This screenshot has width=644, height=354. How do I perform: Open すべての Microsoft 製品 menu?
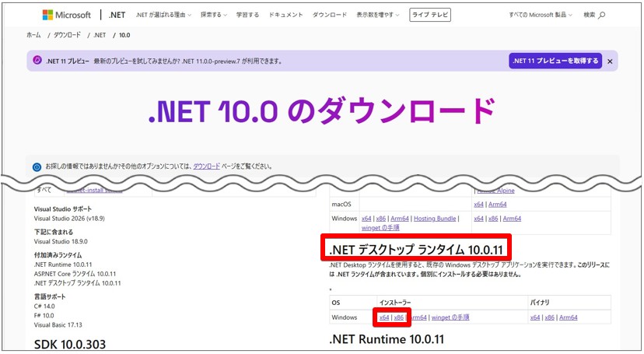coord(541,15)
